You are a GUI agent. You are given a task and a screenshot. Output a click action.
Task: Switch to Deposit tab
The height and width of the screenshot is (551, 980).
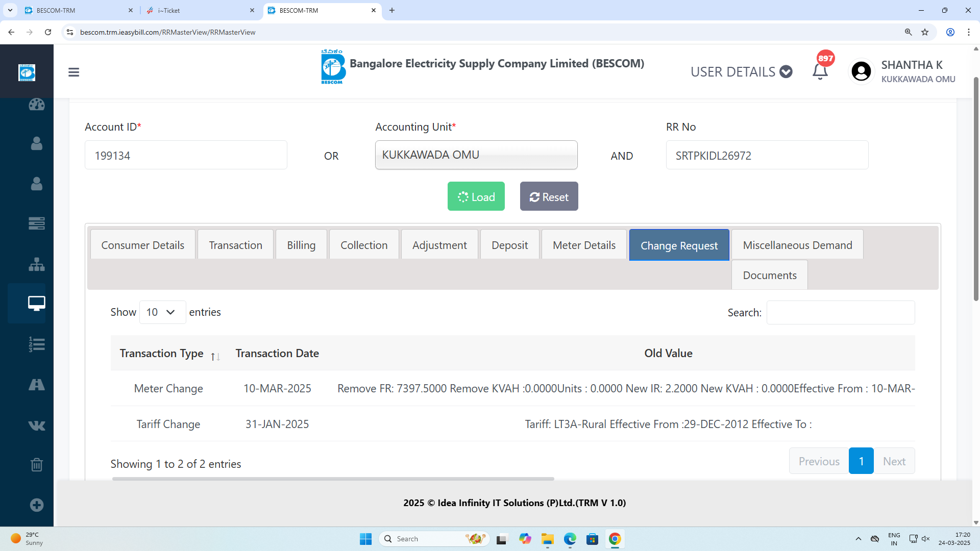[x=509, y=245]
